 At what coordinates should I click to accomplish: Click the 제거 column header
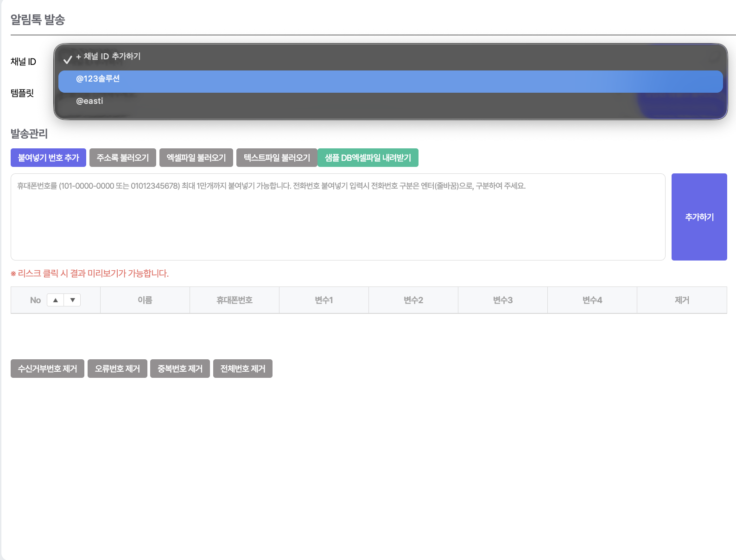[682, 300]
